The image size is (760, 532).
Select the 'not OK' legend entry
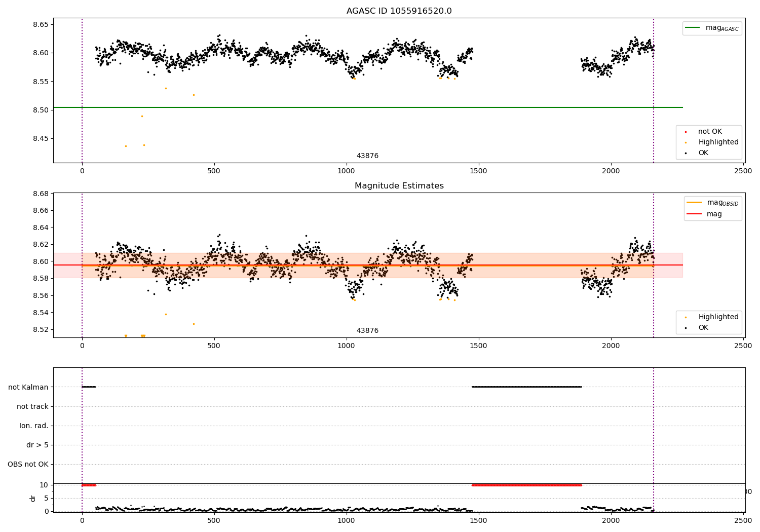pyautogui.click(x=710, y=132)
